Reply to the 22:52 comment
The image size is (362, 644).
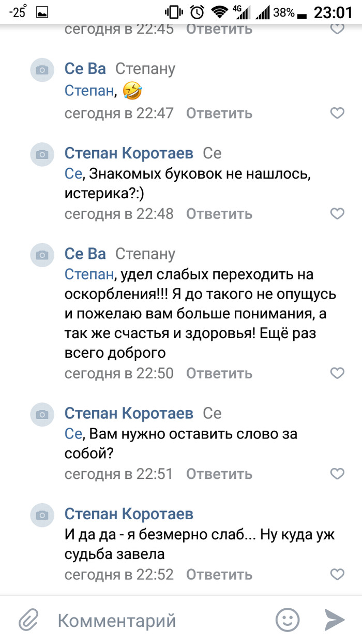219,574
